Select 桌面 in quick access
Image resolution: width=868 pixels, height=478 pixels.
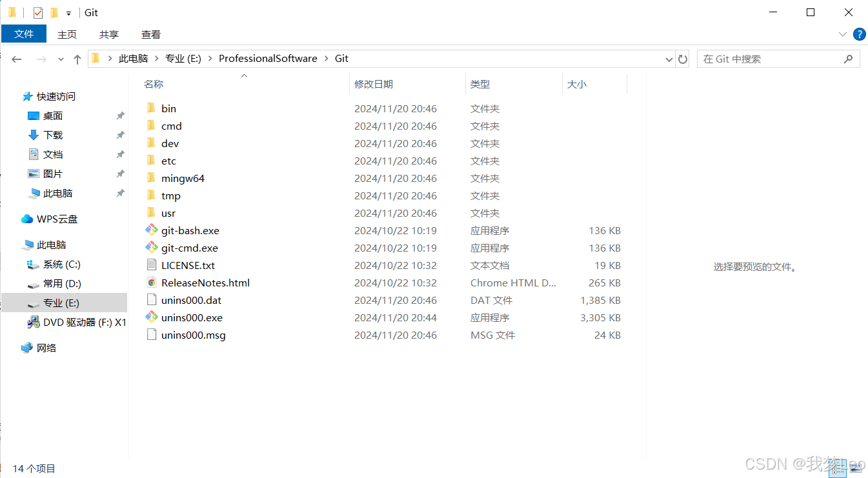pos(53,115)
